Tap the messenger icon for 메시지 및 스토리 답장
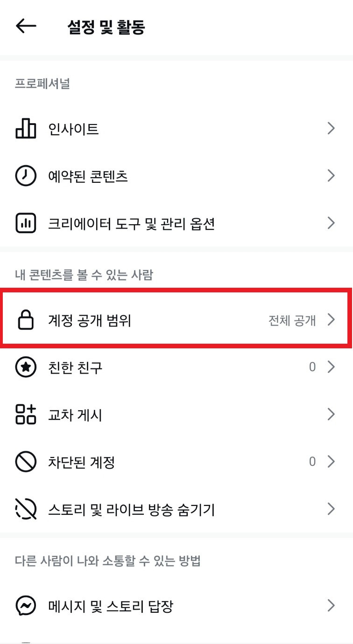The image size is (353, 644). point(26,606)
